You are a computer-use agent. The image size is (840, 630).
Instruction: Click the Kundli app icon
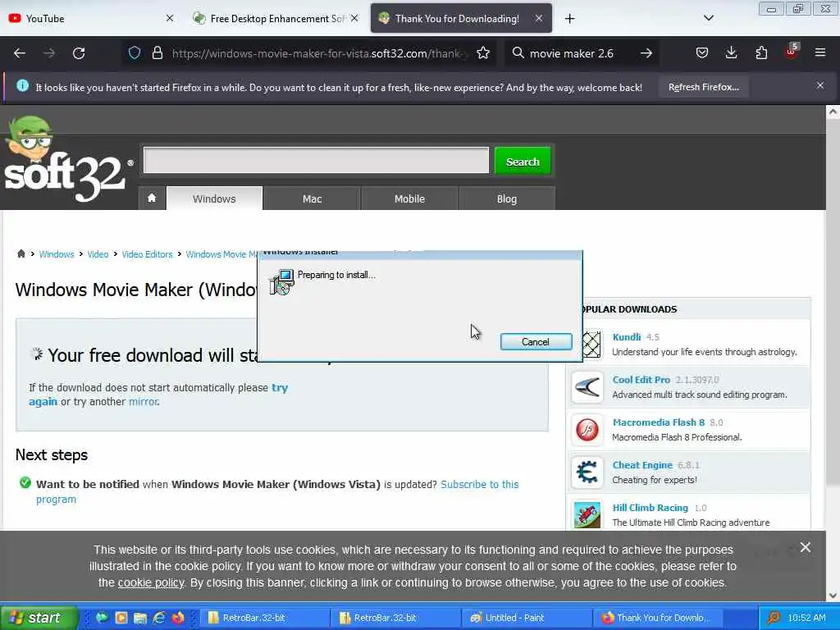click(591, 344)
